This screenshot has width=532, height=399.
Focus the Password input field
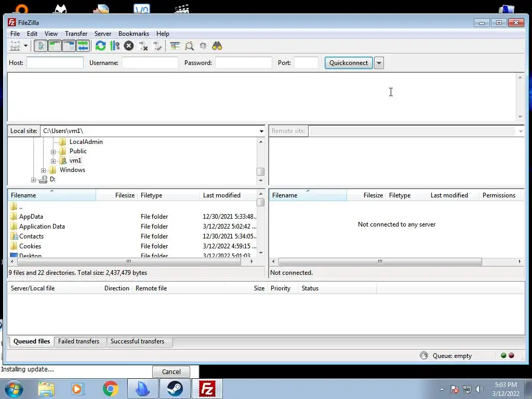point(244,63)
